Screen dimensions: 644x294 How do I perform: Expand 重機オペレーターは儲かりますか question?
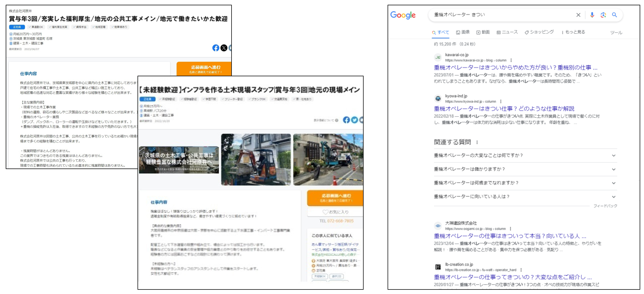tap(525, 169)
